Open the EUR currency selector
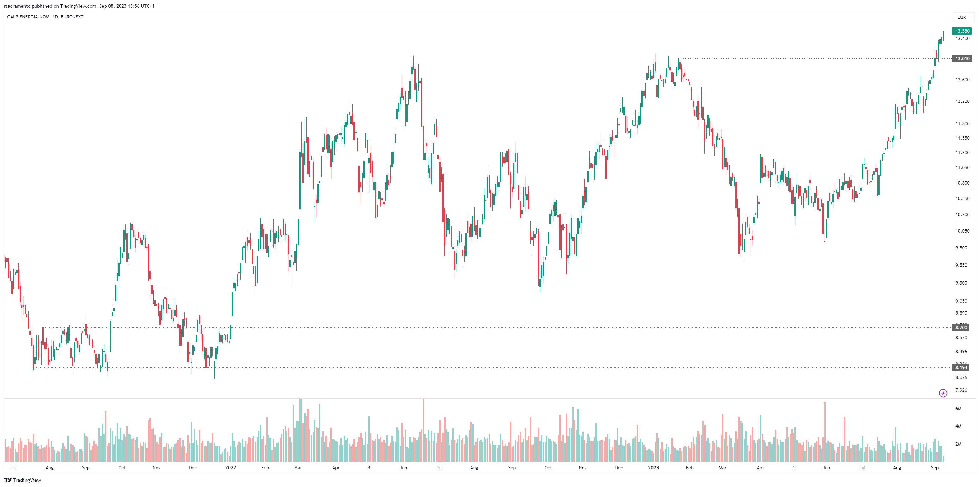This screenshot has height=487, width=980. [x=961, y=17]
